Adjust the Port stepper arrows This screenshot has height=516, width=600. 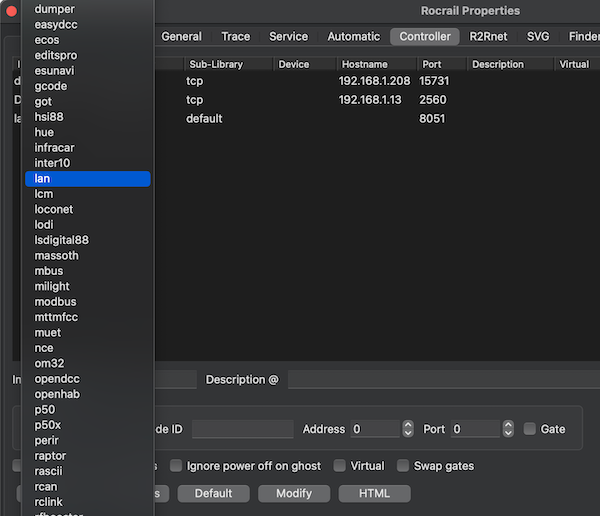tap(508, 429)
